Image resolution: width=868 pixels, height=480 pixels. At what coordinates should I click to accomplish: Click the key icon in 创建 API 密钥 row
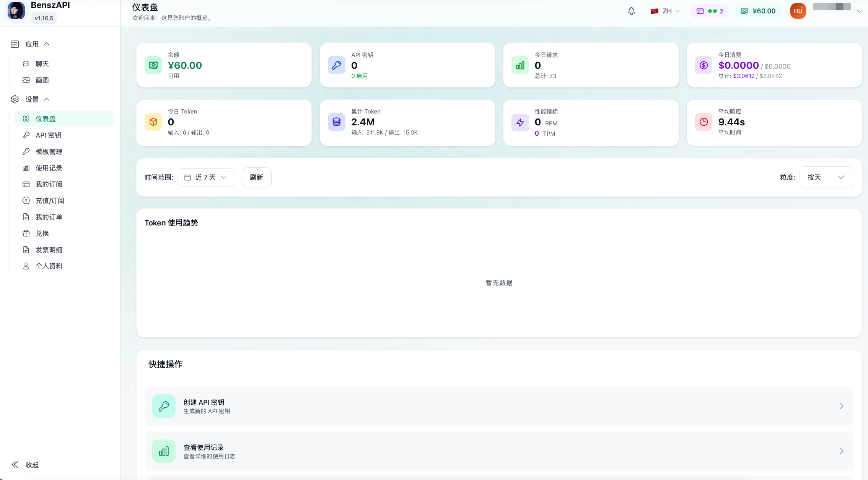pos(164,406)
